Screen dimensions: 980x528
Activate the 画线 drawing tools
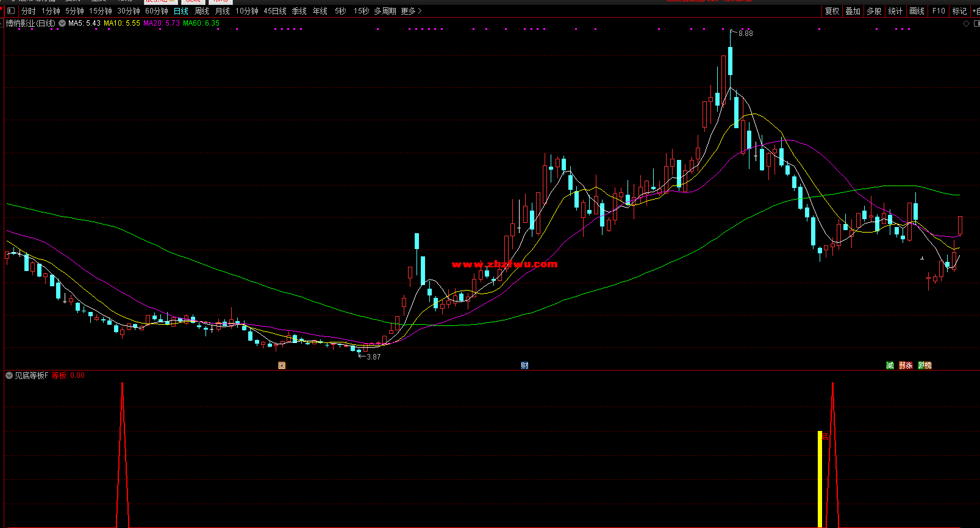(x=917, y=11)
